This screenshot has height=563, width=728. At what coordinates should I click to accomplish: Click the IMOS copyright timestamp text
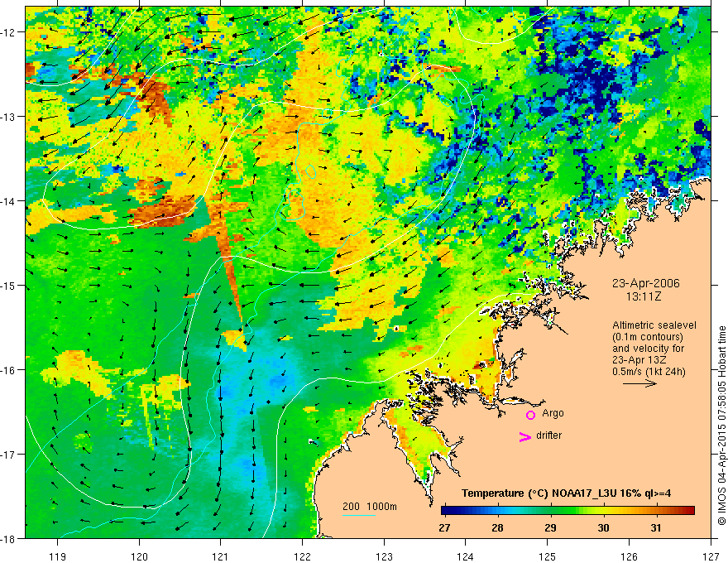click(722, 426)
